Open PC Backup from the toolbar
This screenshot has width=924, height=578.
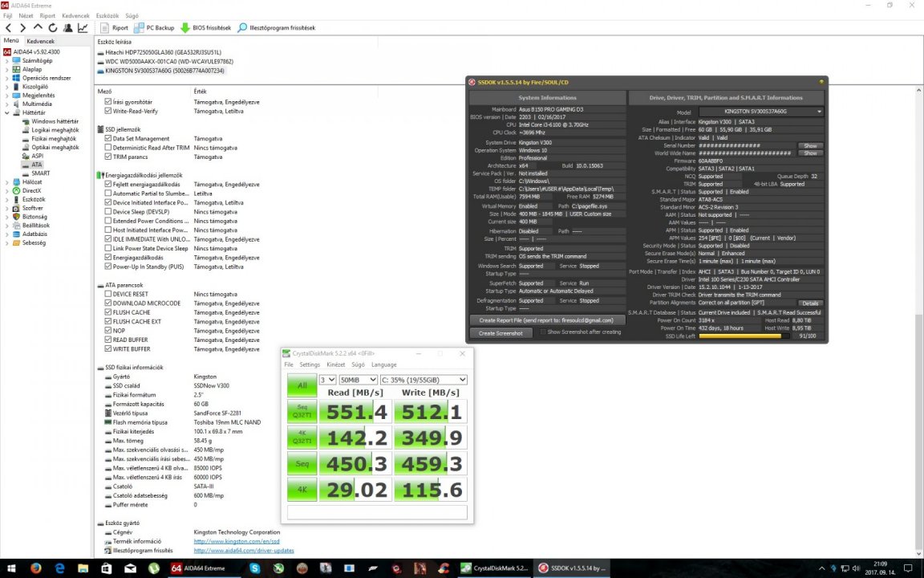pyautogui.click(x=154, y=28)
